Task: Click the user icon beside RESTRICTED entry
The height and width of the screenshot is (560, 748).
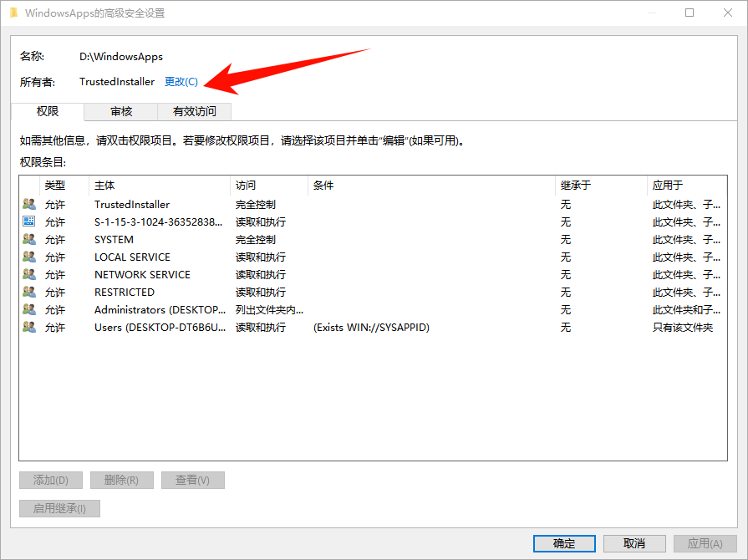Action: coord(29,292)
